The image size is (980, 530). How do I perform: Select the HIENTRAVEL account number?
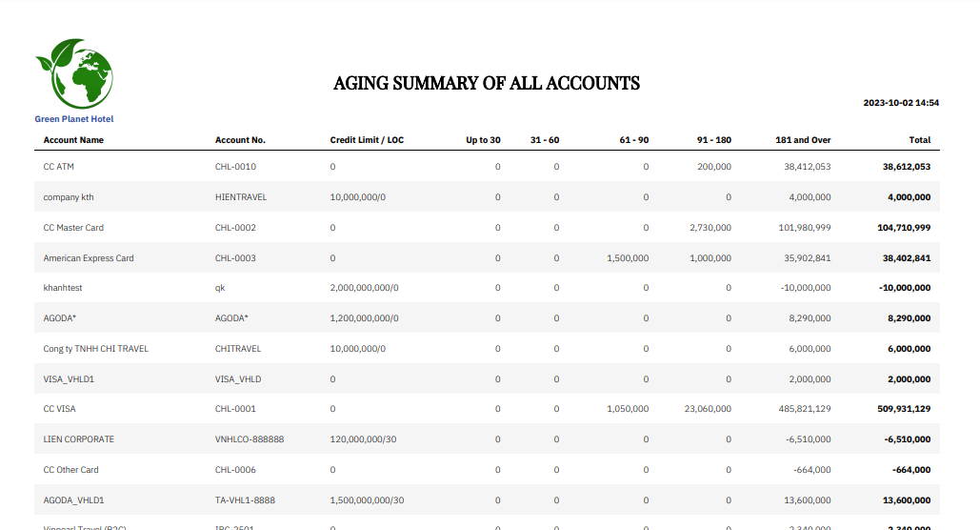(x=241, y=197)
